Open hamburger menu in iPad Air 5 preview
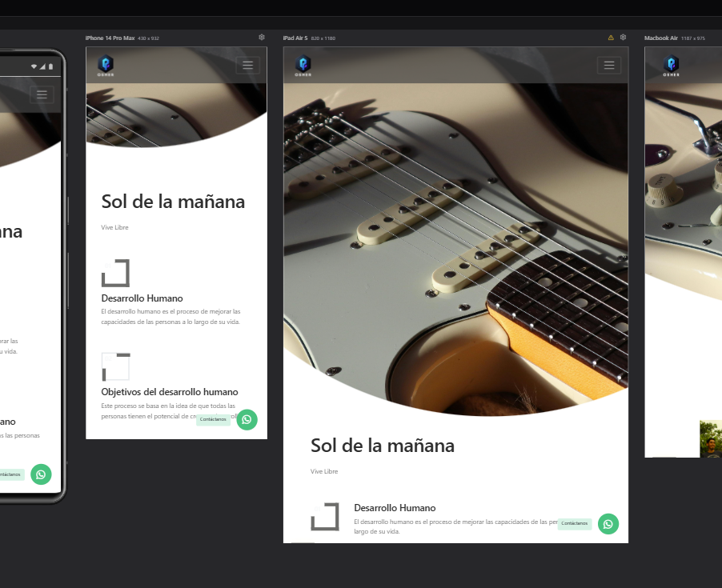 pyautogui.click(x=608, y=65)
